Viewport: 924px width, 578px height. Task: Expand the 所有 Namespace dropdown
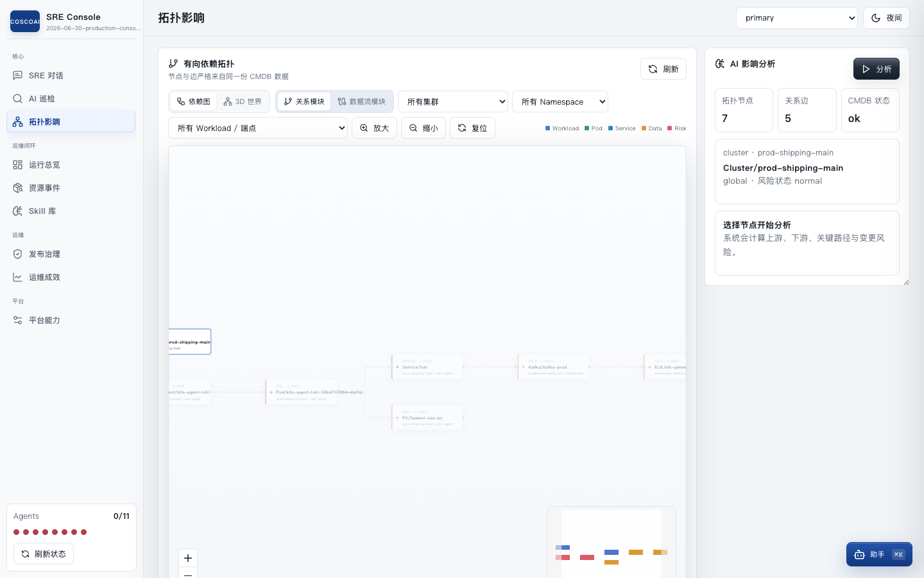coord(560,101)
